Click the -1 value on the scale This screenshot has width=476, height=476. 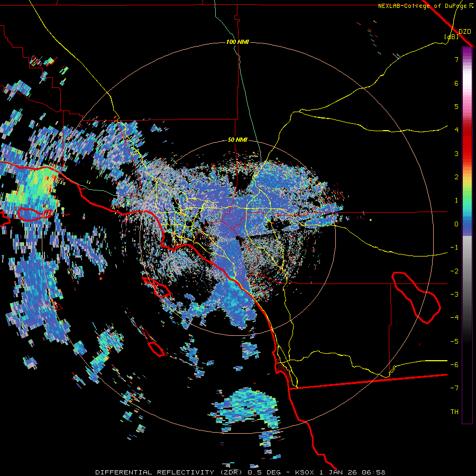[x=454, y=248]
